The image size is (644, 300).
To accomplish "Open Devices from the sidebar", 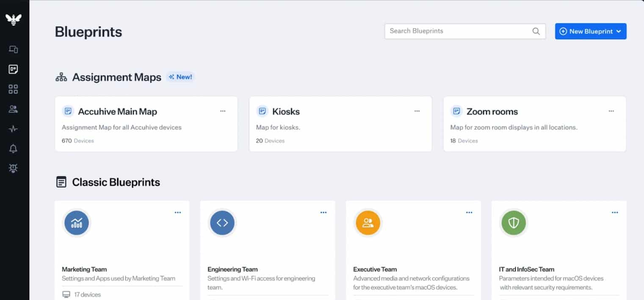I will (14, 49).
